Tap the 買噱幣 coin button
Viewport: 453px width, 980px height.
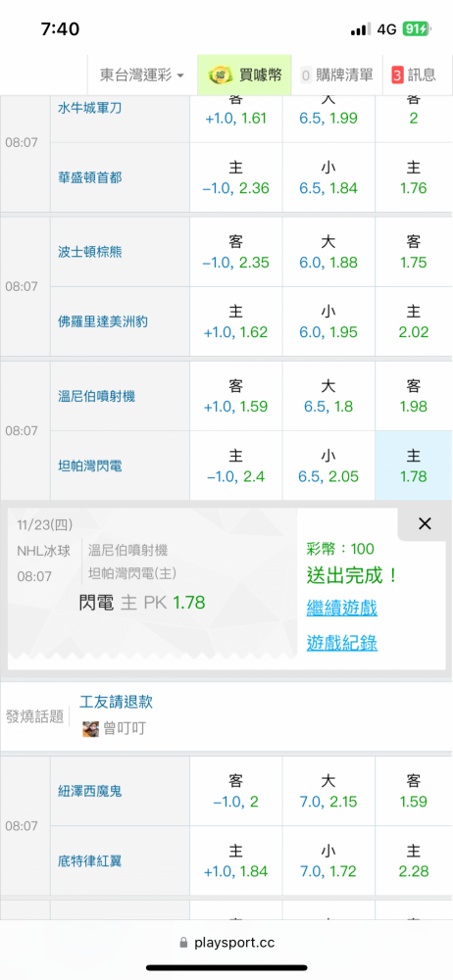[x=245, y=75]
